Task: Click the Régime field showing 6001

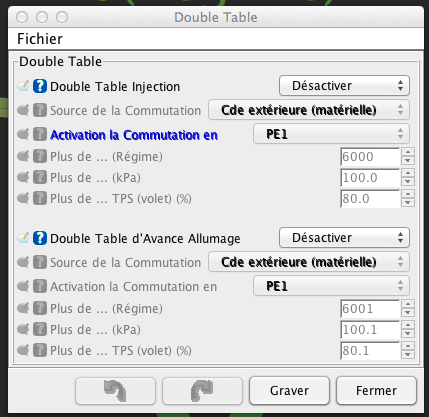Action: pyautogui.click(x=370, y=309)
